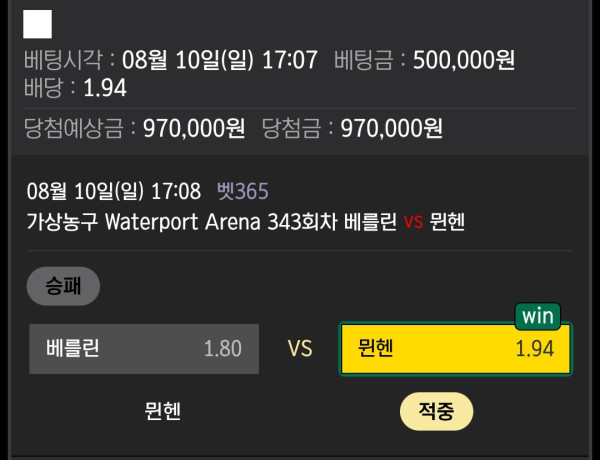Click the 베팅시각 08월 10일 17:07 text

coord(170,60)
